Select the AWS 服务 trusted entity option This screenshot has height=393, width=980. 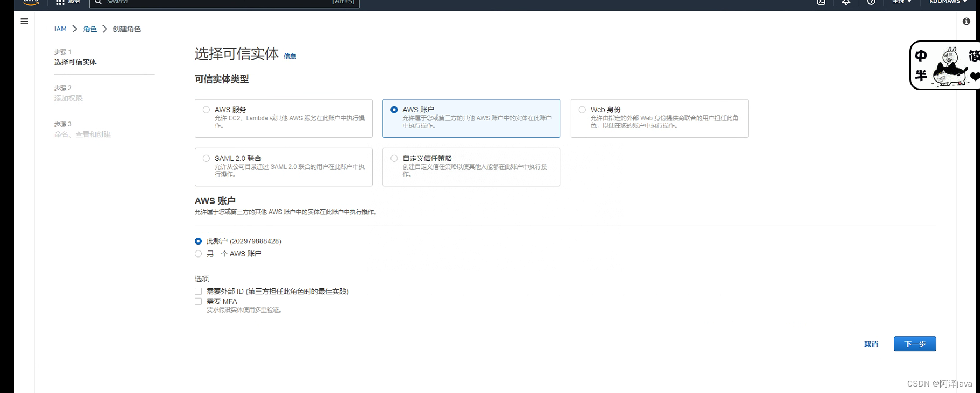284,118
